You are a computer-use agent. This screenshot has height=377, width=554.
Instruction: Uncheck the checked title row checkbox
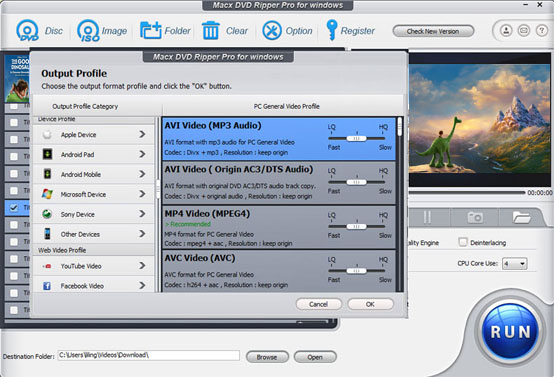point(14,207)
